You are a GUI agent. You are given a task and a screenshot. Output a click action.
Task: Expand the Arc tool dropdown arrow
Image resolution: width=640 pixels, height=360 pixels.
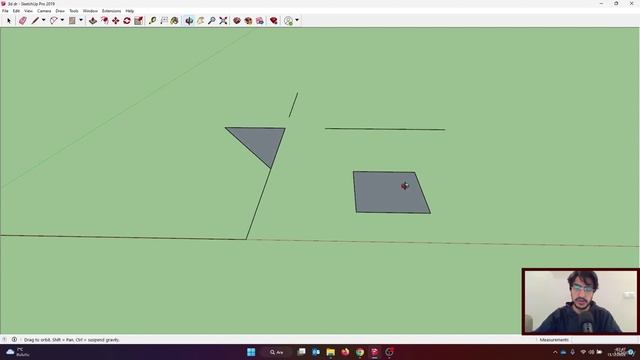click(62, 20)
